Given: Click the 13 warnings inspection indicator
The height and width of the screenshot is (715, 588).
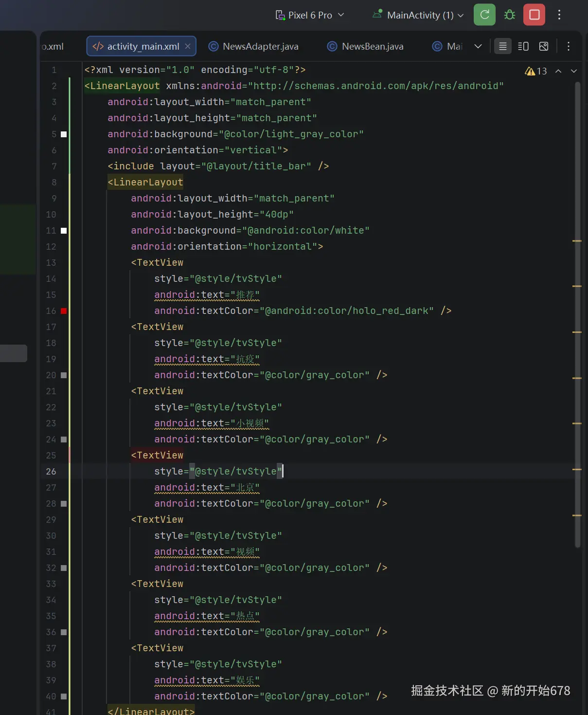Looking at the screenshot, I should pos(536,71).
